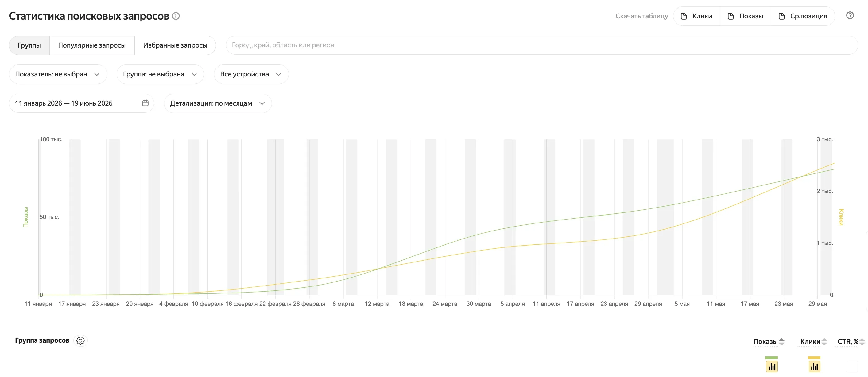Toggle the green Показы chart icon
Image resolution: width=868 pixels, height=377 pixels.
pos(772,366)
